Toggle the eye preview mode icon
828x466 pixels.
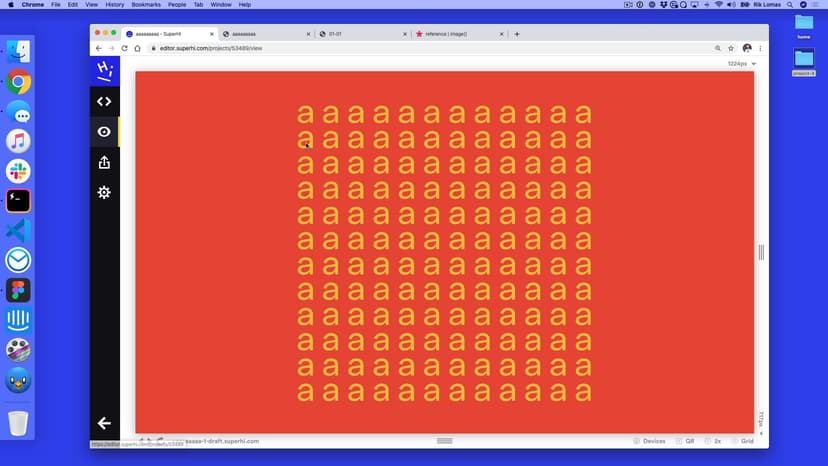(104, 132)
